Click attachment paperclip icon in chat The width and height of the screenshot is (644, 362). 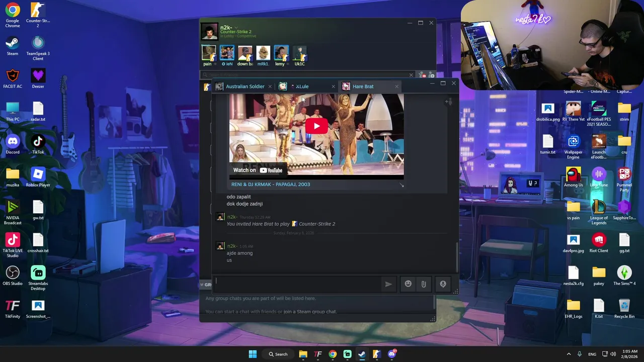(x=424, y=284)
